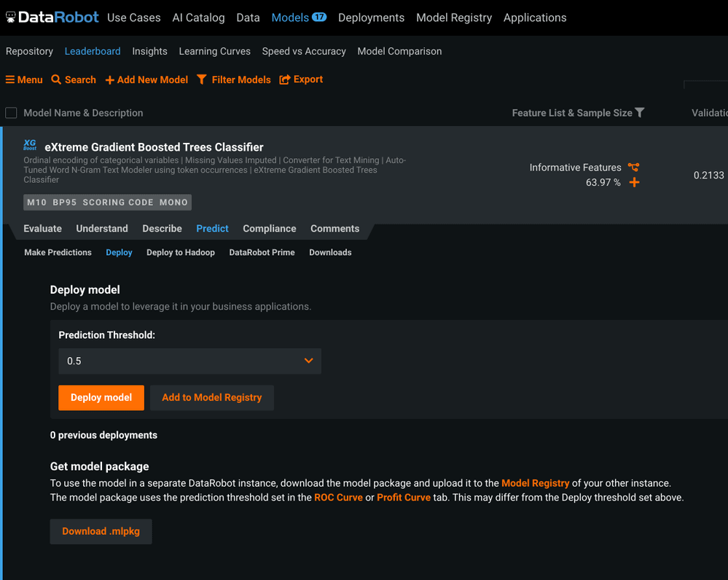The height and width of the screenshot is (580, 728).
Task: Switch to the Leaderboard tab
Action: coord(93,51)
